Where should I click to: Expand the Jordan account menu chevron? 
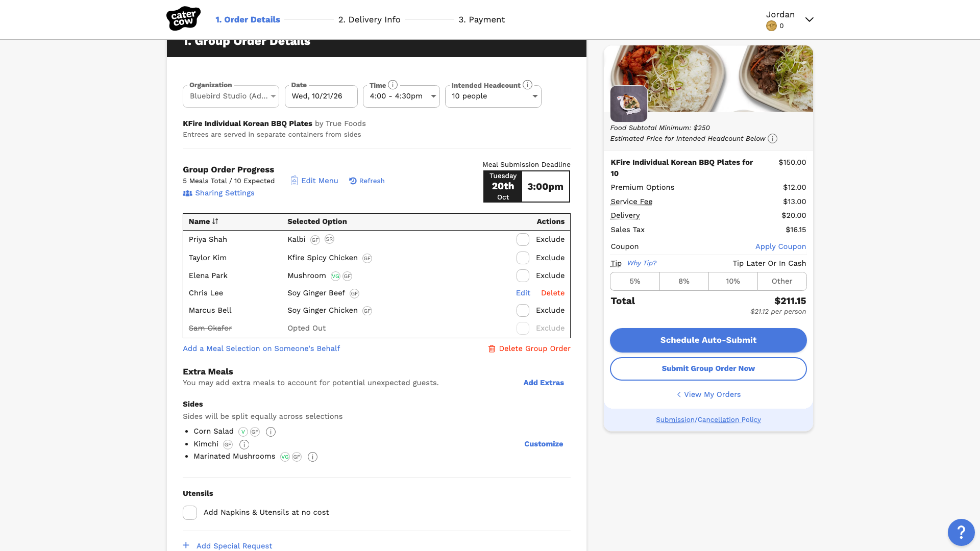tap(809, 19)
